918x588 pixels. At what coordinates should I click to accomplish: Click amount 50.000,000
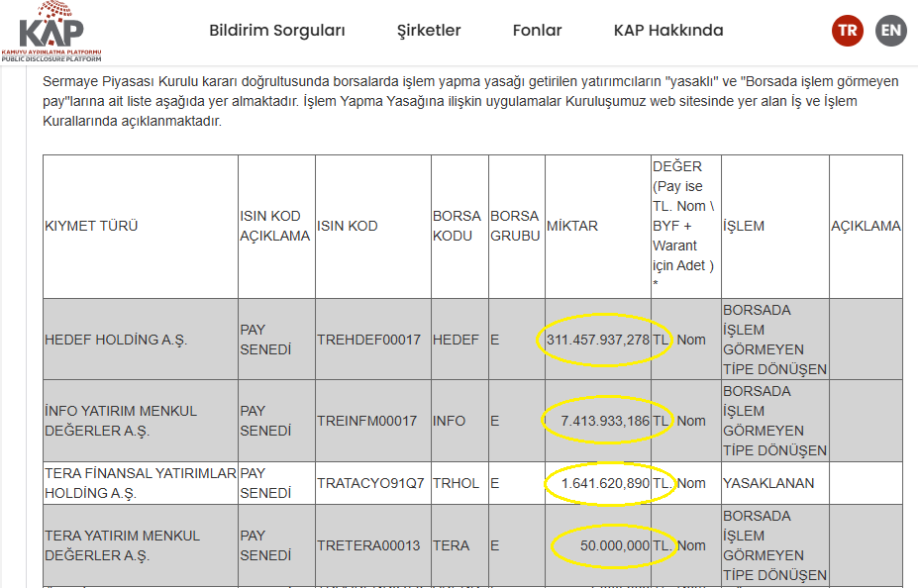click(615, 545)
